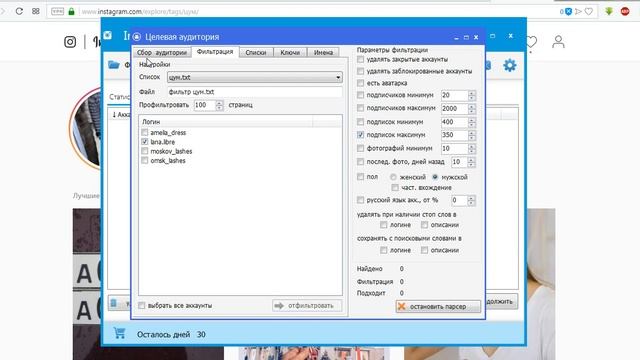This screenshot has width=640, height=360.
Task: Check the moskov_lashes account
Action: click(x=144, y=151)
